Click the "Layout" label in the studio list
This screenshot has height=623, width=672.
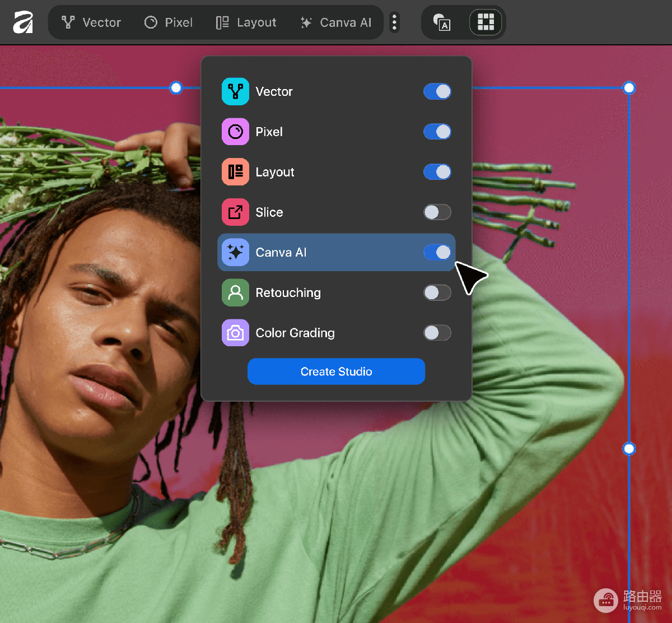(275, 172)
